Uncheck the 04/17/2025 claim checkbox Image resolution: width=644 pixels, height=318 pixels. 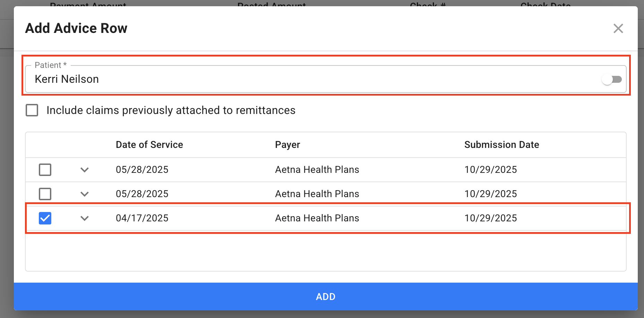click(x=45, y=218)
